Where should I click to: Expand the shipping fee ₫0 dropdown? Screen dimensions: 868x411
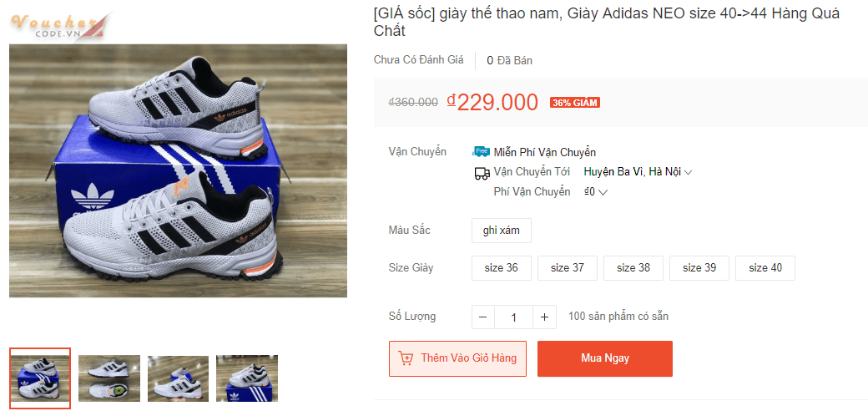595,192
